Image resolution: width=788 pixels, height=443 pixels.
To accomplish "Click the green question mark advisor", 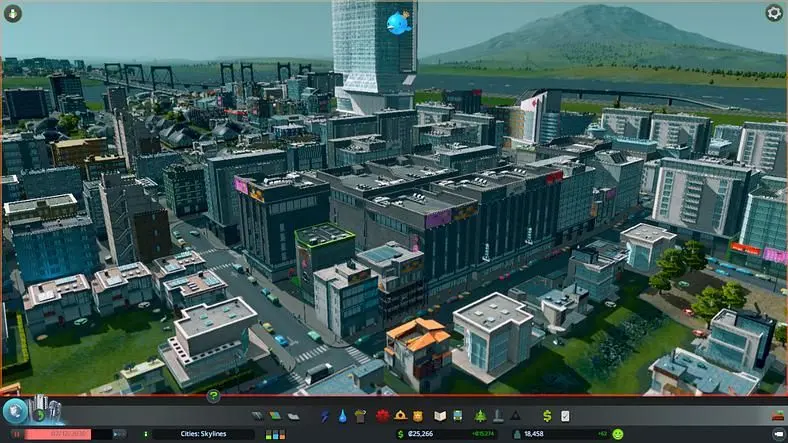I will (213, 396).
